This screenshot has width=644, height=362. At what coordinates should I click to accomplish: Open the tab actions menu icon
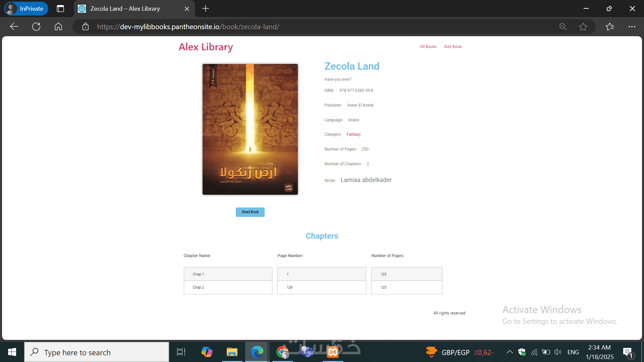tap(60, 9)
